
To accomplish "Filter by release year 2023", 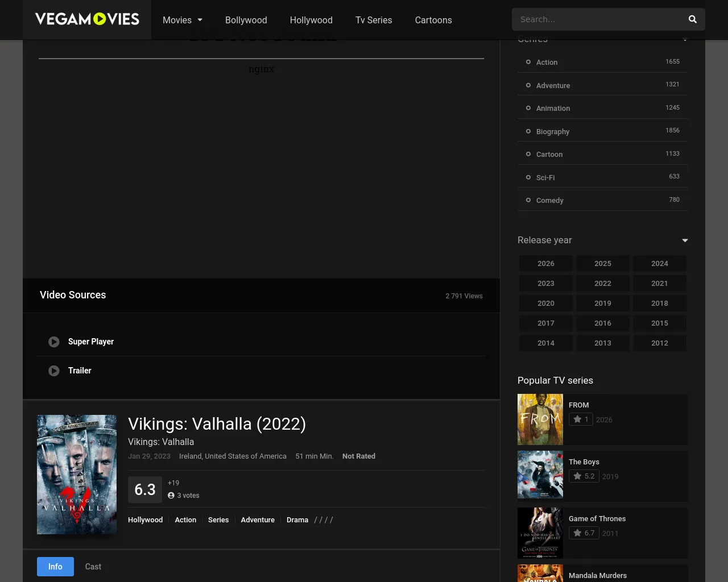I will tap(546, 284).
